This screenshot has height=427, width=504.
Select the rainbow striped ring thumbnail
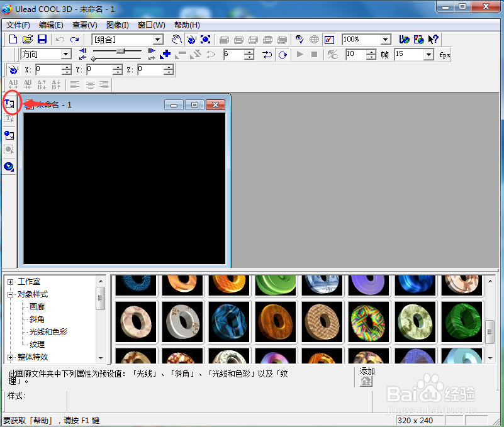(x=368, y=321)
